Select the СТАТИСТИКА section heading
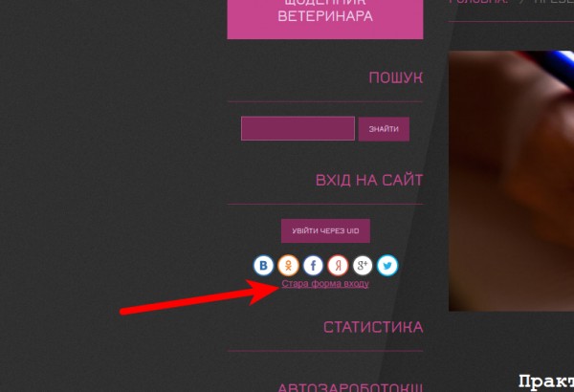Screen dimensions: 574x392 pyautogui.click(x=373, y=327)
